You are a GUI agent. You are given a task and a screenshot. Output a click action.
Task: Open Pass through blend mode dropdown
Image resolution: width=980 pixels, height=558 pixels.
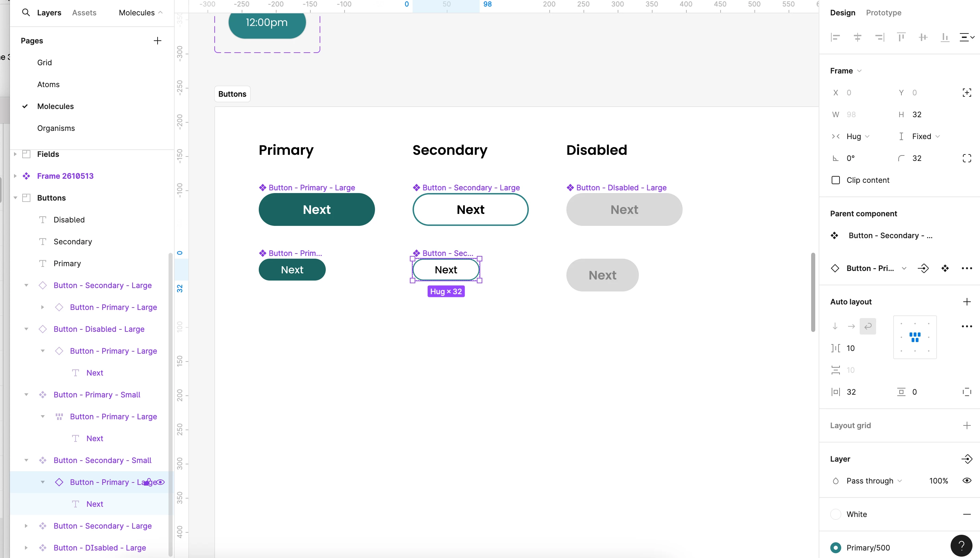[874, 480]
